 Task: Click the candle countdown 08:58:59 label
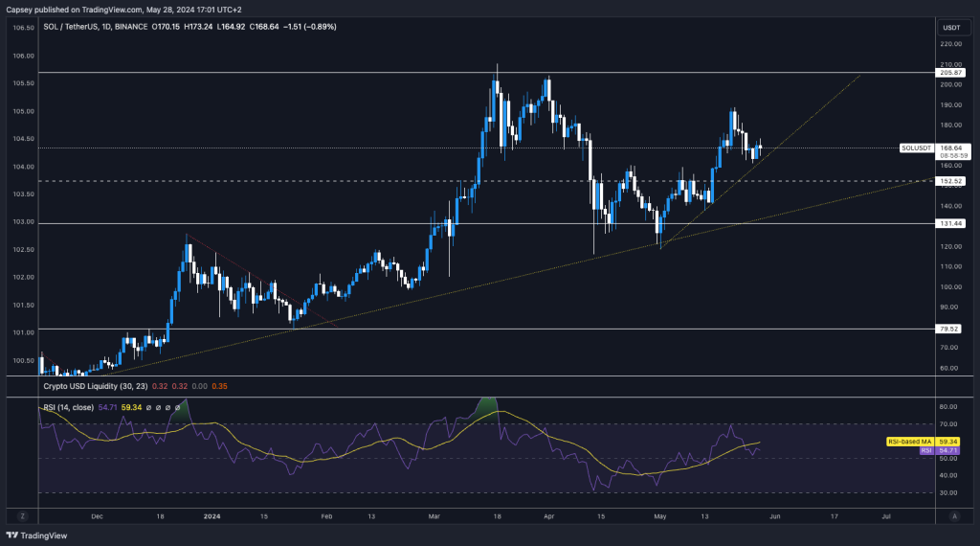954,156
